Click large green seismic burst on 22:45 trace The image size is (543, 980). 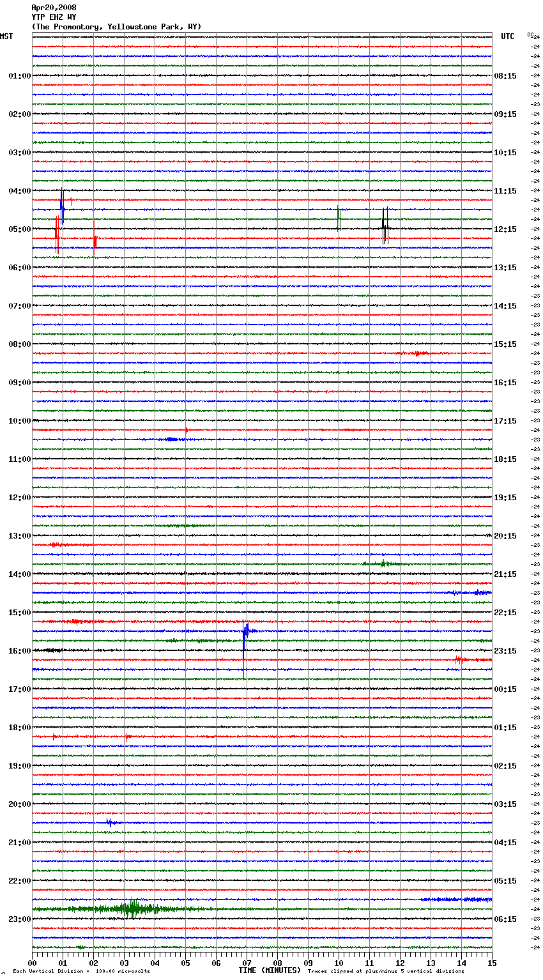pos(132,908)
